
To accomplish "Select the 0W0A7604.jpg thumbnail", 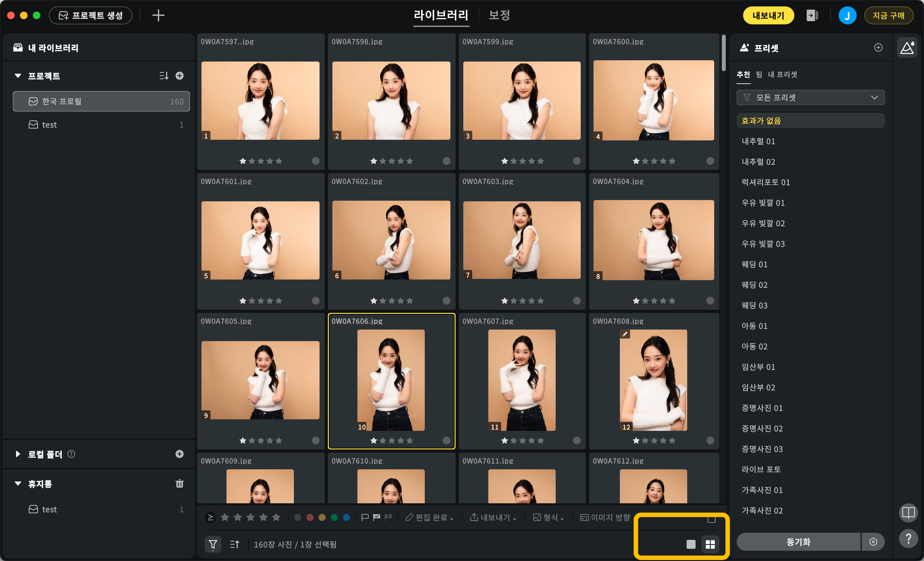I will (654, 240).
